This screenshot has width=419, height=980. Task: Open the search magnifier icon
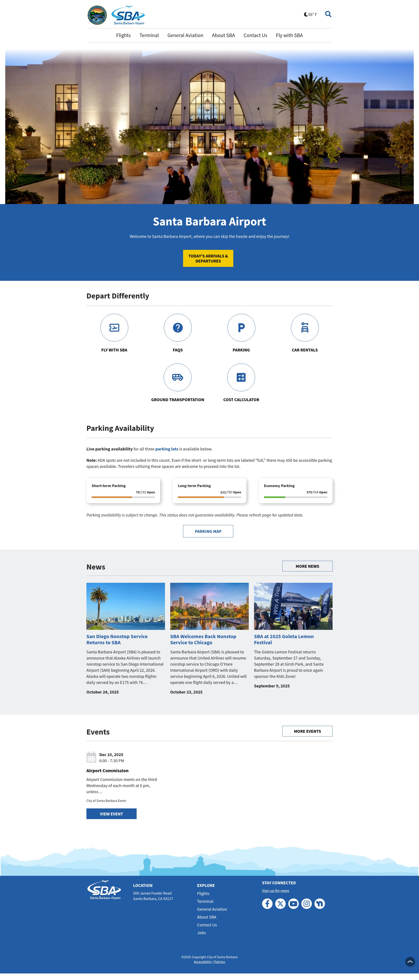(x=328, y=14)
